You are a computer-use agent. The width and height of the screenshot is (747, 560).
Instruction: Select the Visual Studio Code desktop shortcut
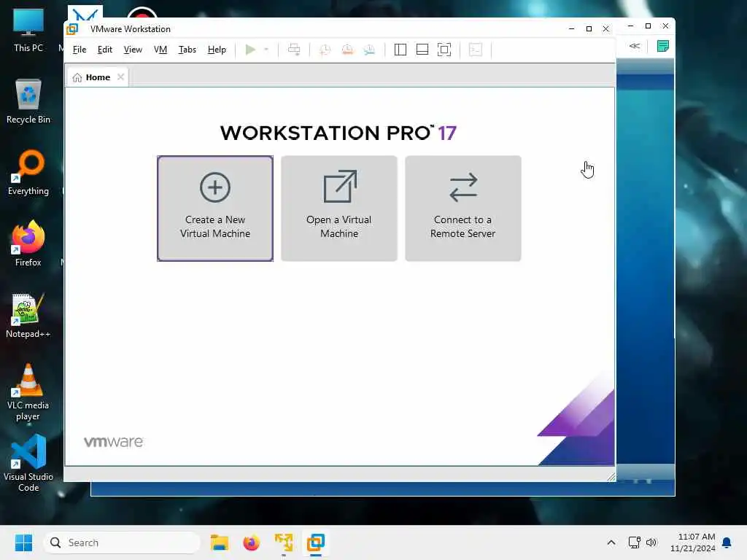pyautogui.click(x=28, y=464)
